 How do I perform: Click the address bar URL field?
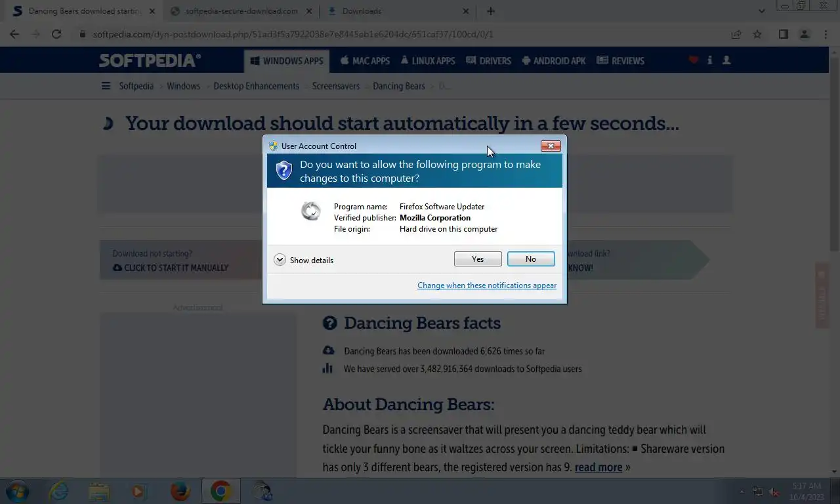[x=400, y=34]
